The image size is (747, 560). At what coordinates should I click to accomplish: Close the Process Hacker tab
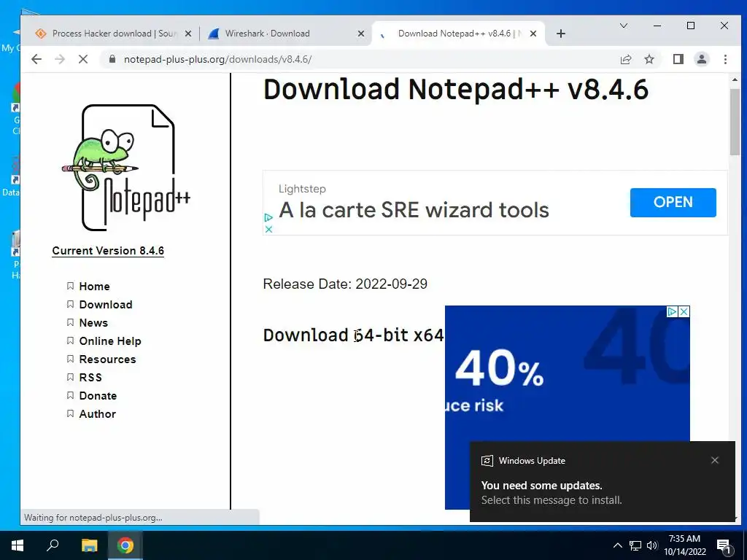click(188, 34)
